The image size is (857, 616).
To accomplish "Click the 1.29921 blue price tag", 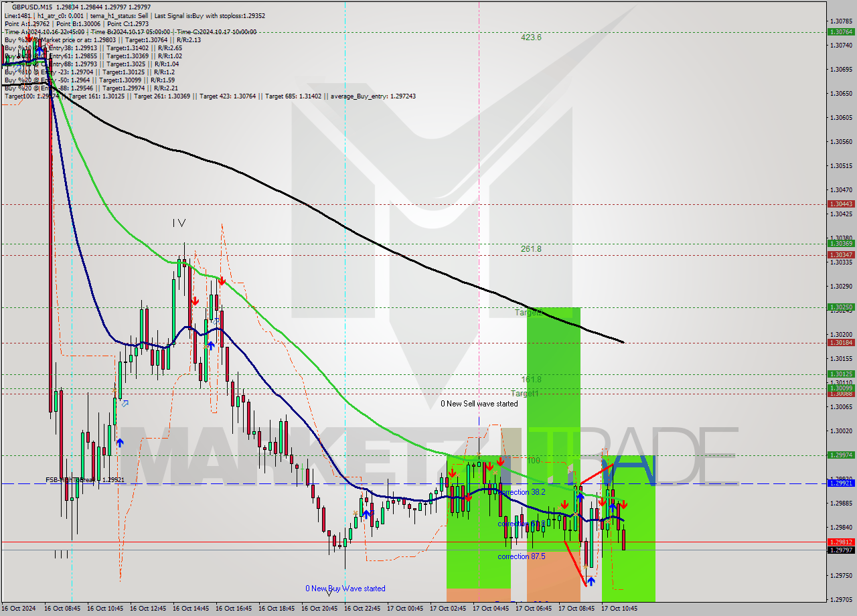I will [840, 483].
